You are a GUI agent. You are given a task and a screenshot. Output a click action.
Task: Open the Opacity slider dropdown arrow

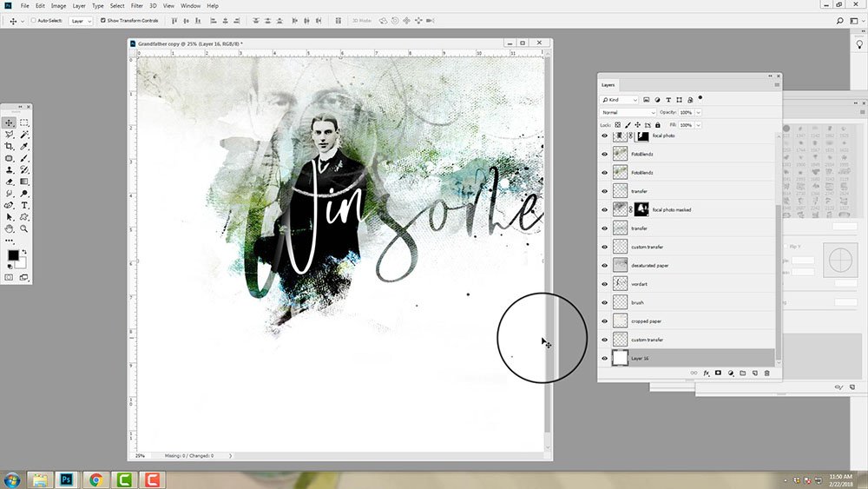(x=699, y=112)
